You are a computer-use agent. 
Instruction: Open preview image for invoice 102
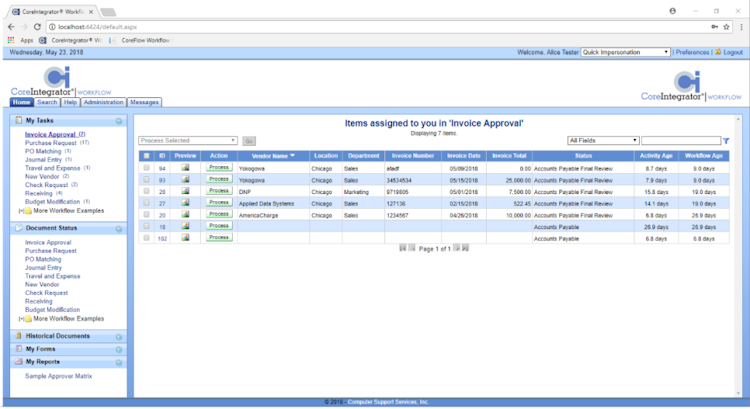tap(185, 237)
